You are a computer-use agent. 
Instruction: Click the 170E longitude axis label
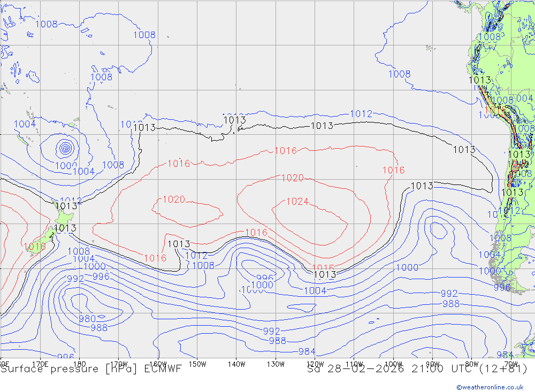[x=40, y=364]
